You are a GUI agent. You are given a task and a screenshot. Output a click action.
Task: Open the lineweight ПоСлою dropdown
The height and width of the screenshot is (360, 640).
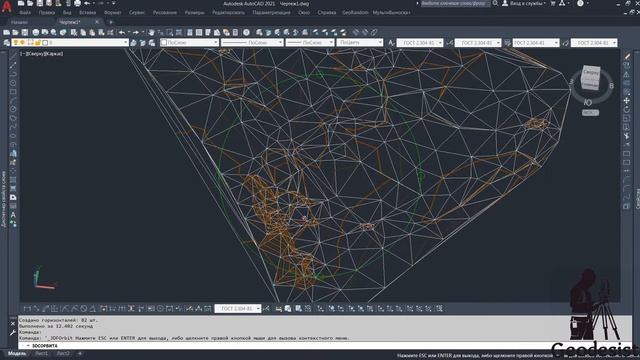(x=310, y=42)
